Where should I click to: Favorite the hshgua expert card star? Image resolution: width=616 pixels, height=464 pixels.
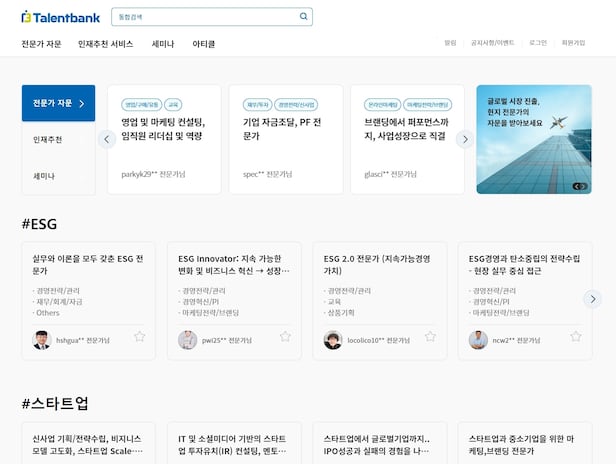point(140,337)
